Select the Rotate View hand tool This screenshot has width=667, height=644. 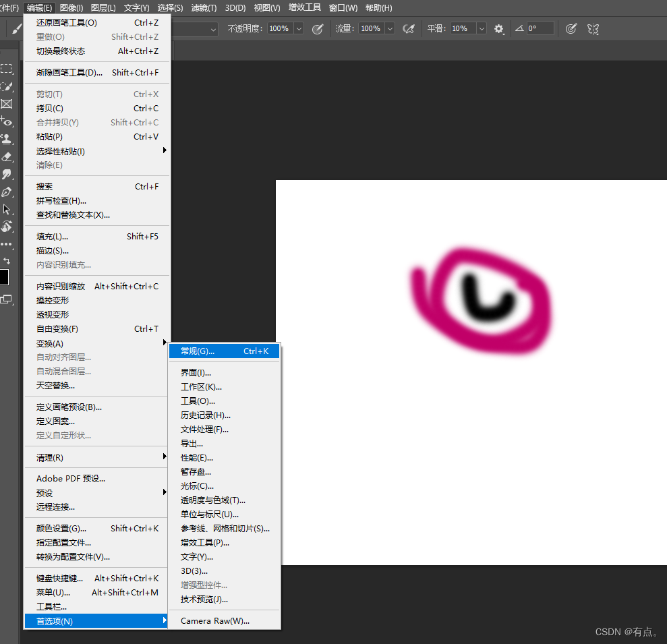point(6,227)
